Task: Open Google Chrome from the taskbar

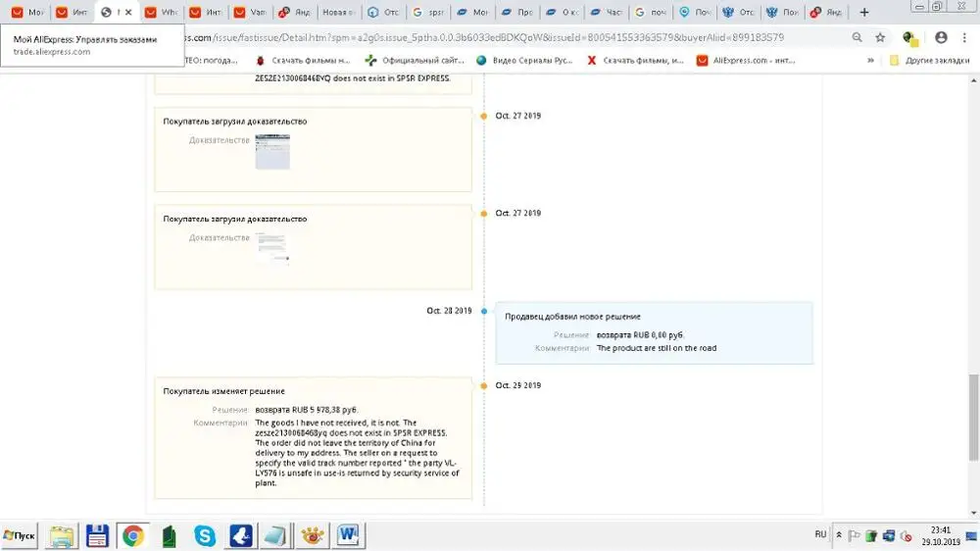Action: [132, 536]
